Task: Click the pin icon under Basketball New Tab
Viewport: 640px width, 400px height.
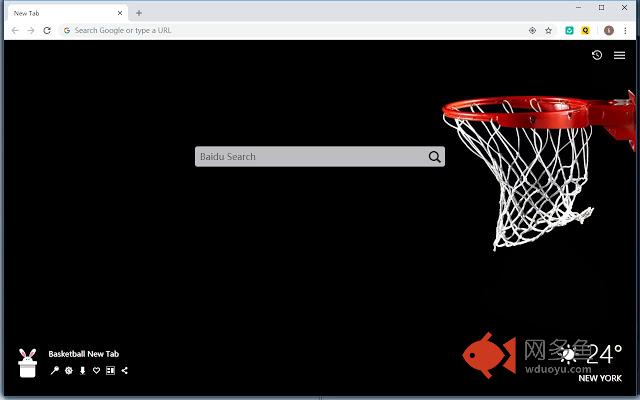Action: pos(54,370)
